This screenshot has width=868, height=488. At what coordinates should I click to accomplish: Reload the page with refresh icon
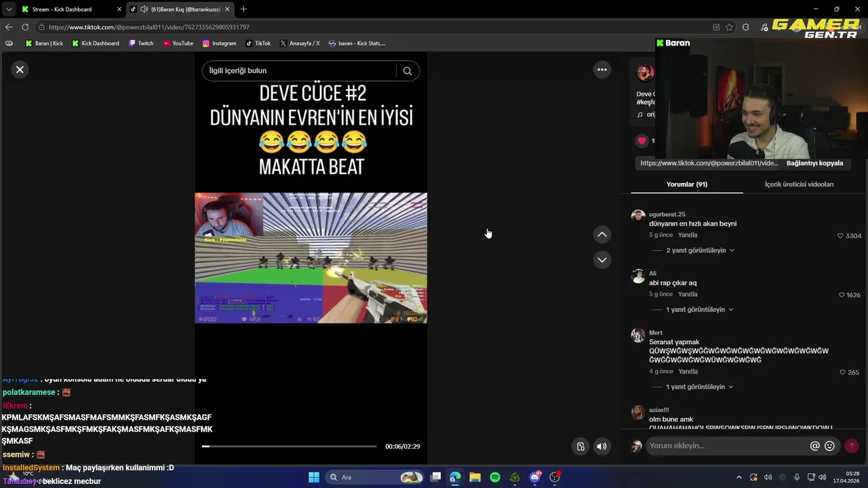(25, 27)
